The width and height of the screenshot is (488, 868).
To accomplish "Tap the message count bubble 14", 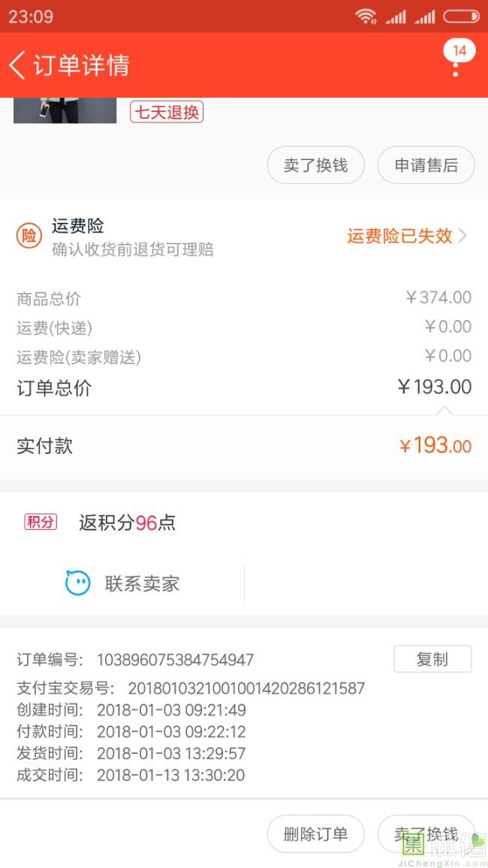I will 459,50.
